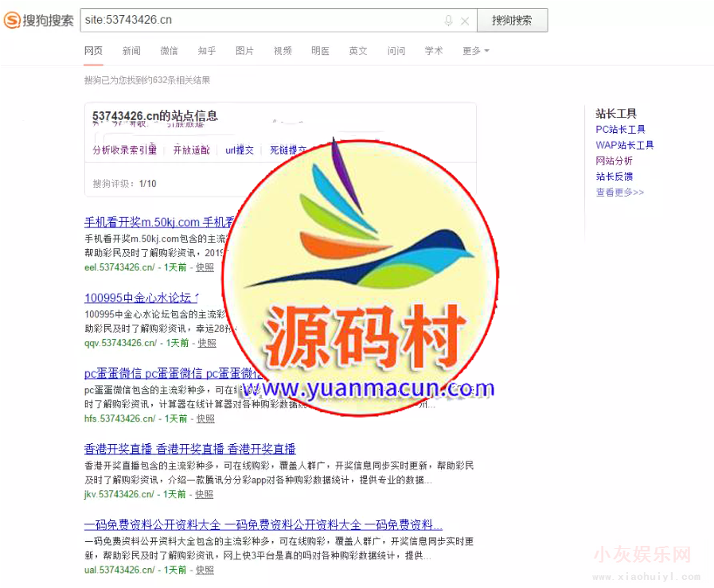Image resolution: width=714 pixels, height=588 pixels.
Task: Click the Sogou logo icon
Action: point(14,21)
